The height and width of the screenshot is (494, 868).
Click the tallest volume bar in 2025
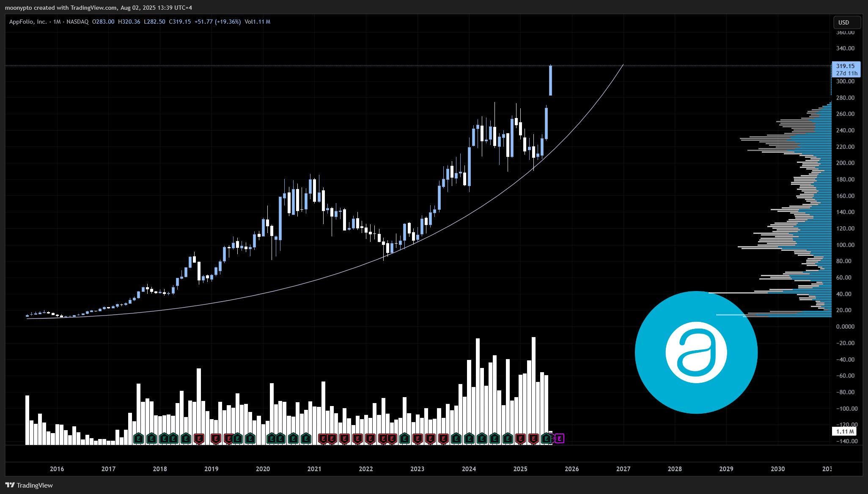pos(533,391)
